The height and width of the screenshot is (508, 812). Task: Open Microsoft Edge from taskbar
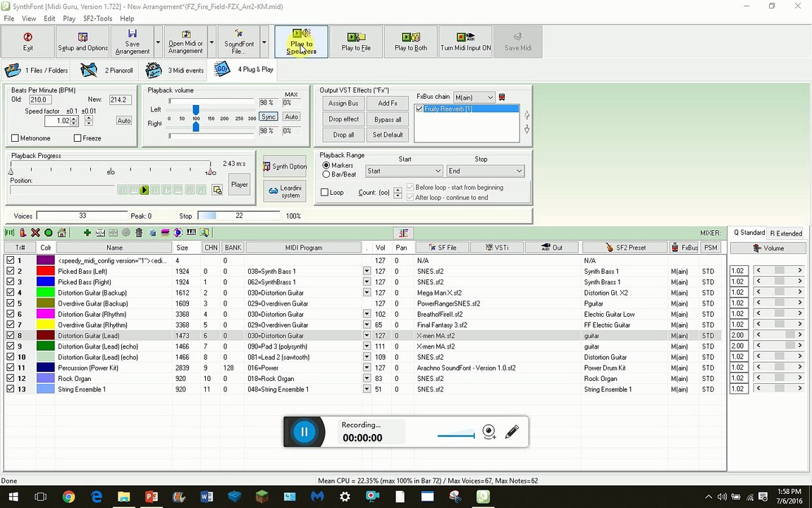(97, 497)
